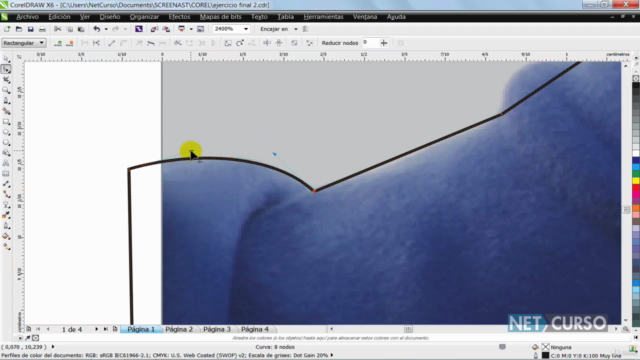The height and width of the screenshot is (360, 640).
Task: Click the green swatch in color palette
Action: 636,174
